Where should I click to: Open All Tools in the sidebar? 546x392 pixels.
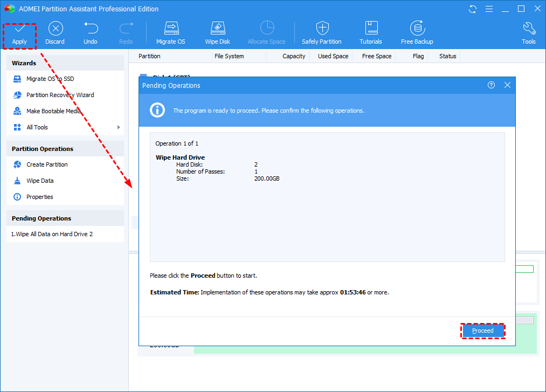click(37, 127)
